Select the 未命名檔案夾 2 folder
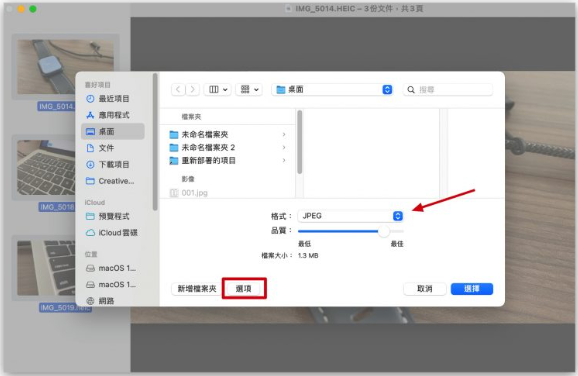 (228, 147)
